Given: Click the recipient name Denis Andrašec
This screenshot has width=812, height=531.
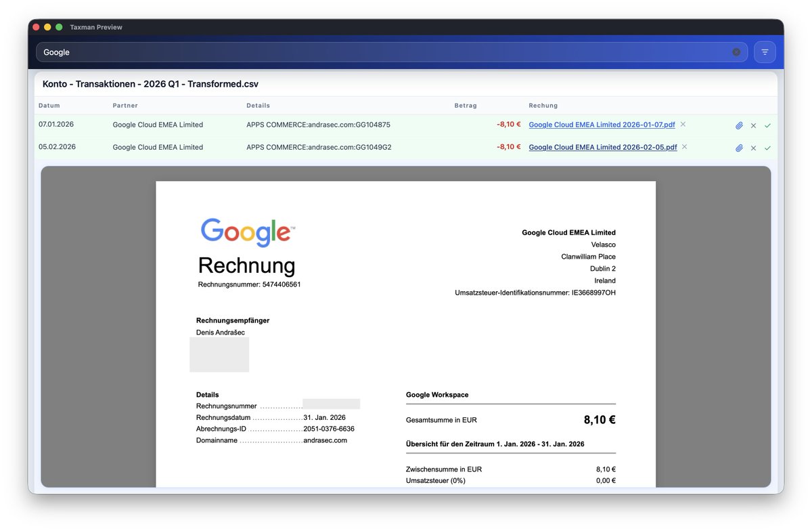Looking at the screenshot, I should pyautogui.click(x=221, y=333).
